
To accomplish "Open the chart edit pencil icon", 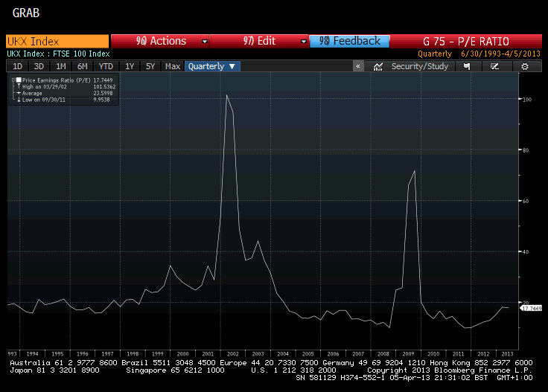I will click(x=495, y=66).
